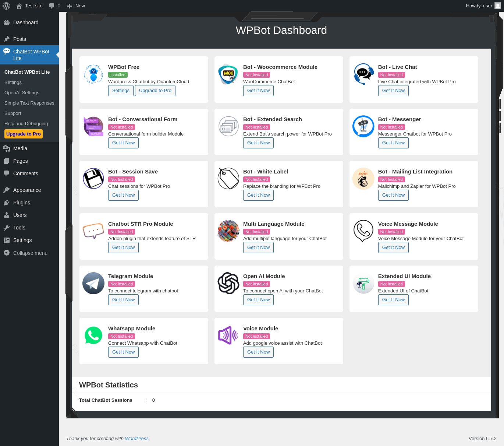
Task: Click the Multi Language Module icon
Action: pos(228,231)
